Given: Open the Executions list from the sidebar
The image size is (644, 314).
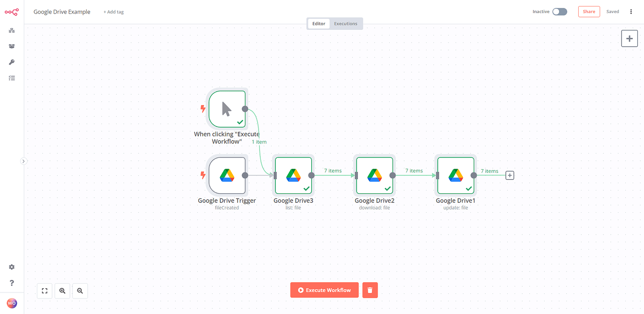Looking at the screenshot, I should 12,78.
